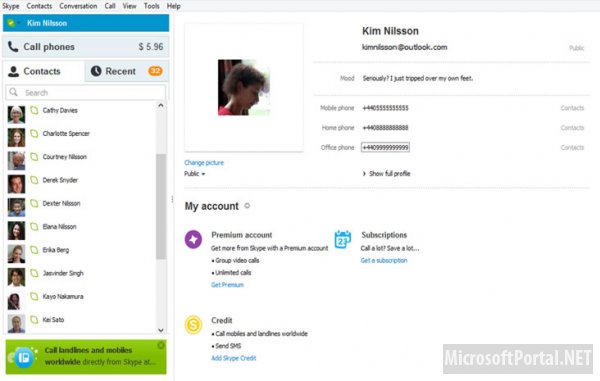Select Jasvinder Singh in contact list
This screenshot has width=600, height=381.
[x=80, y=277]
